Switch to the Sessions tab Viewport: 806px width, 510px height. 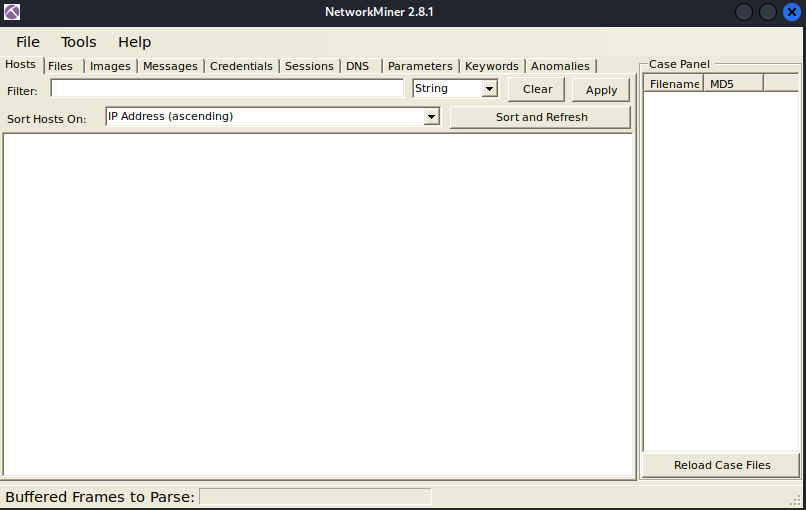pos(309,66)
